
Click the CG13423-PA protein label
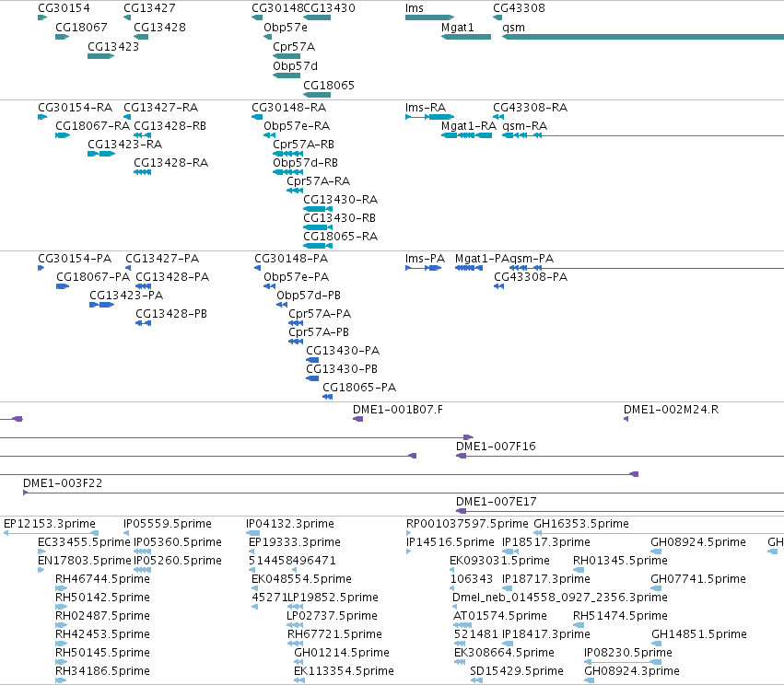coord(126,296)
